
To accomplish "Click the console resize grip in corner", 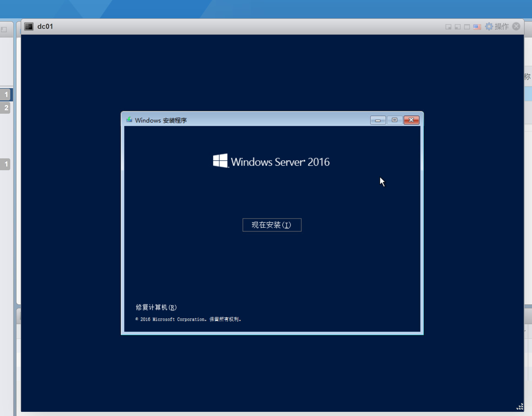I will pyautogui.click(x=520, y=407).
